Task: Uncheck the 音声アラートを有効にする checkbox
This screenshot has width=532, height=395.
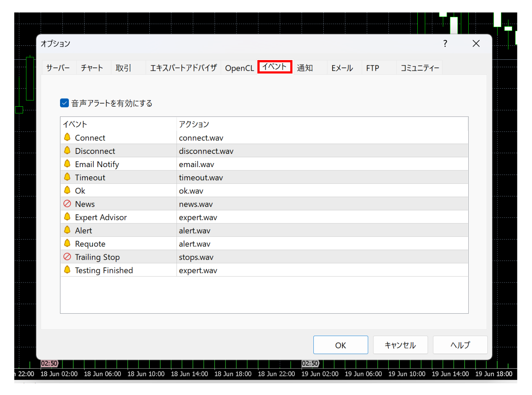Action: coord(64,103)
